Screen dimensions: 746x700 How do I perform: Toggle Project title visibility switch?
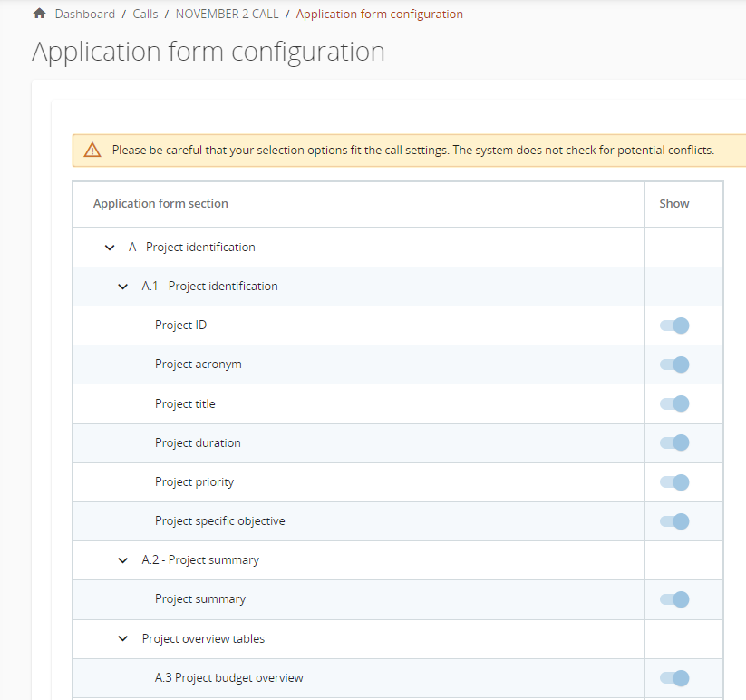[674, 404]
